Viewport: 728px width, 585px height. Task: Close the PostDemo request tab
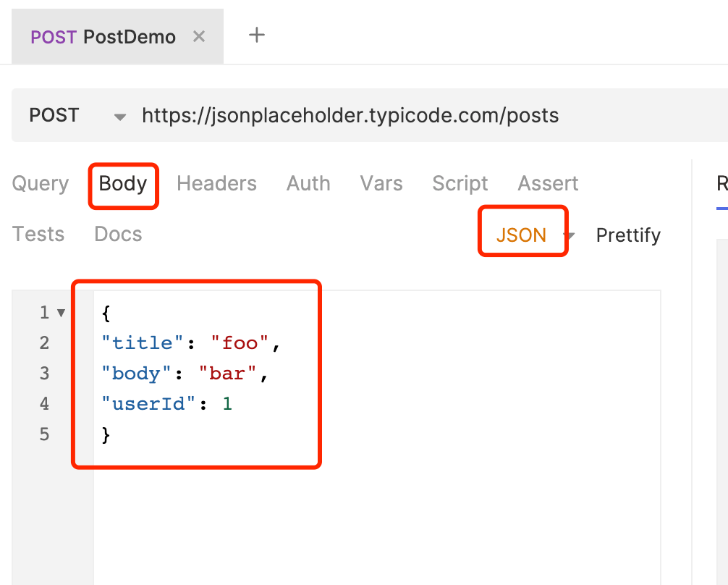pyautogui.click(x=200, y=37)
